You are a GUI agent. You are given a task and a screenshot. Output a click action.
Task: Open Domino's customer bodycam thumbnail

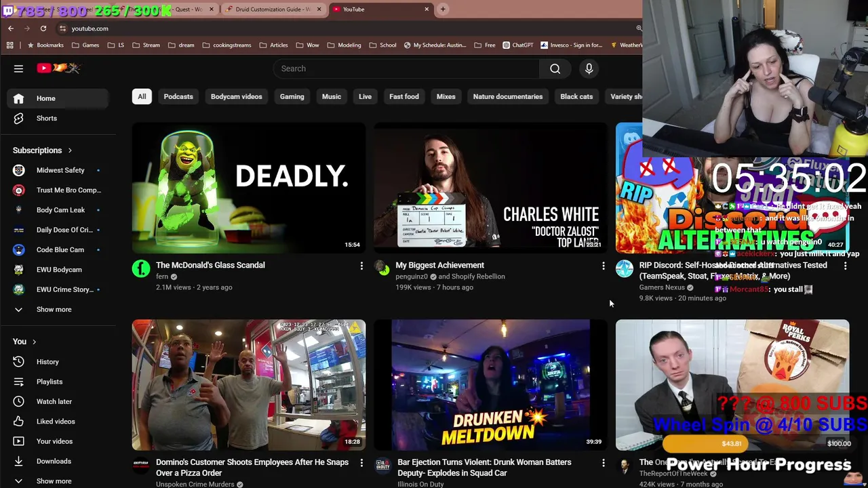249,384
